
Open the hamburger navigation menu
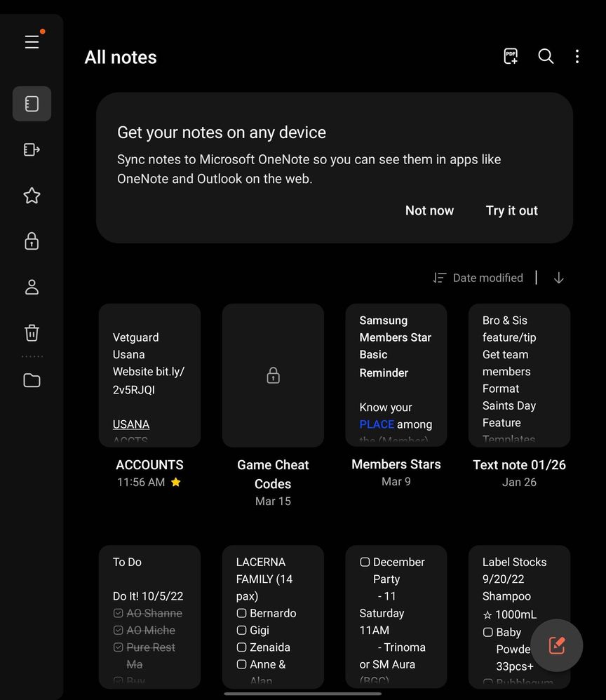(x=32, y=42)
